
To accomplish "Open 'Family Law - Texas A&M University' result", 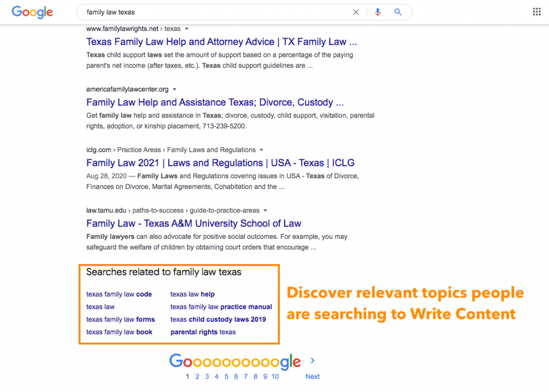I will point(194,223).
